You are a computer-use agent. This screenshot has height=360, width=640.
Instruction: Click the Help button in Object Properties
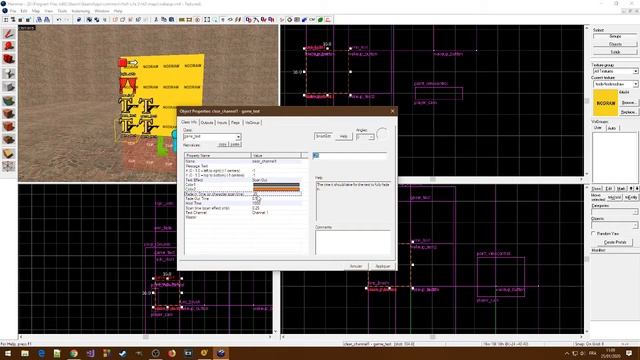pyautogui.click(x=344, y=136)
